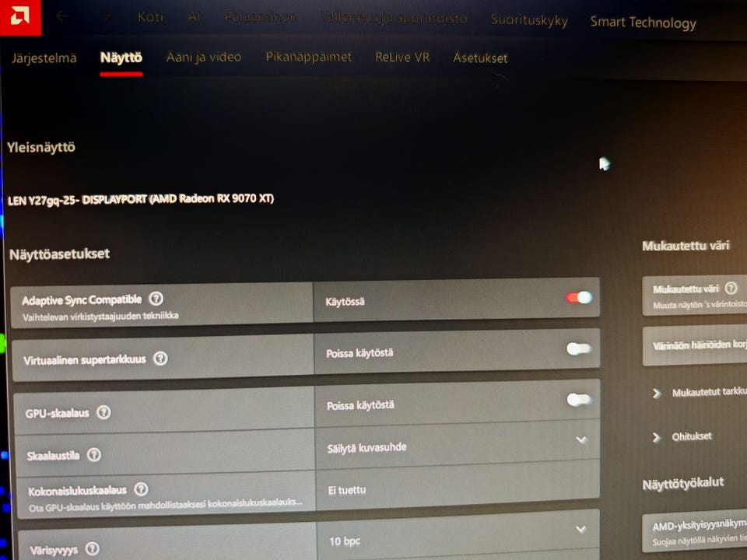Switch to Ääni ja video tab
Viewport: 747px width, 560px height.
(x=204, y=57)
